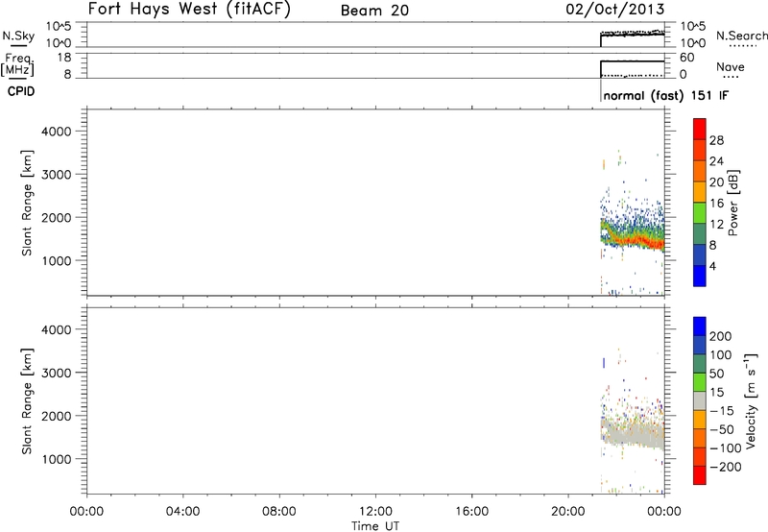Click the "normal (fast) 151 IF" text

(x=666, y=95)
